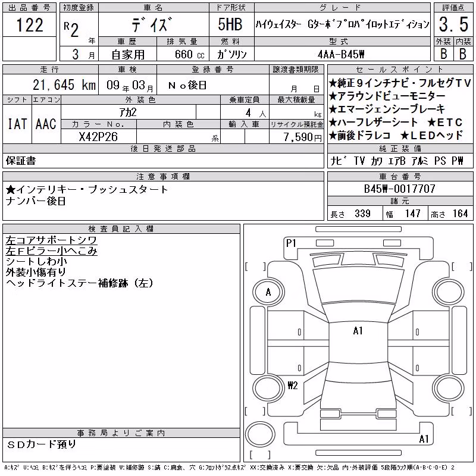476x476 pixels.
Task: Select the インテリキー・プッシュスタート note
Action: tap(86, 190)
